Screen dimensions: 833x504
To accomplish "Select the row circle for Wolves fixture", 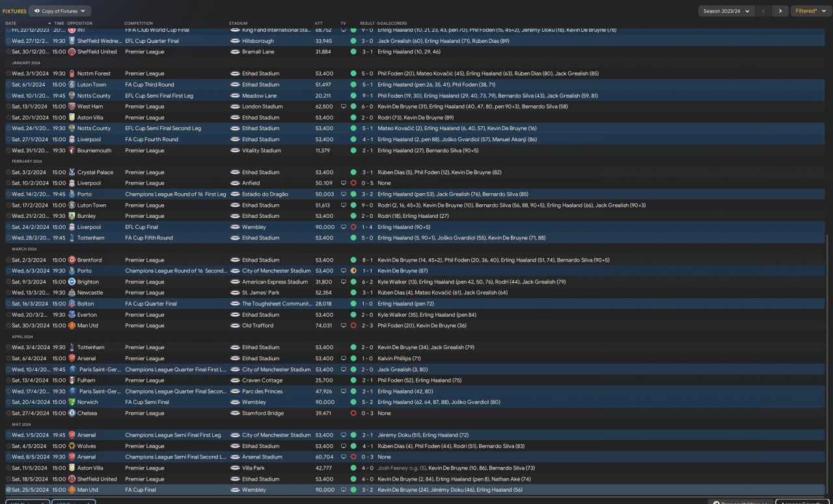I will tap(8, 446).
